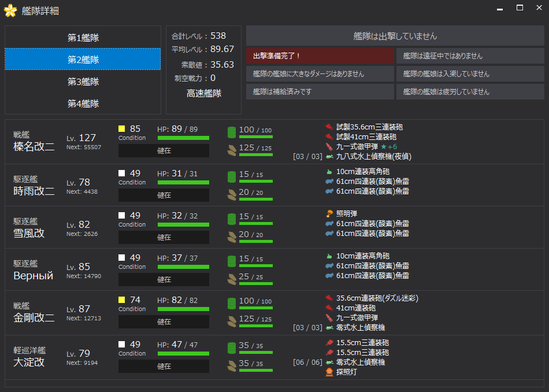Screen dimensions: 549x392
Task: Open the 第4艦隊 fleet tab
Action: click(83, 103)
